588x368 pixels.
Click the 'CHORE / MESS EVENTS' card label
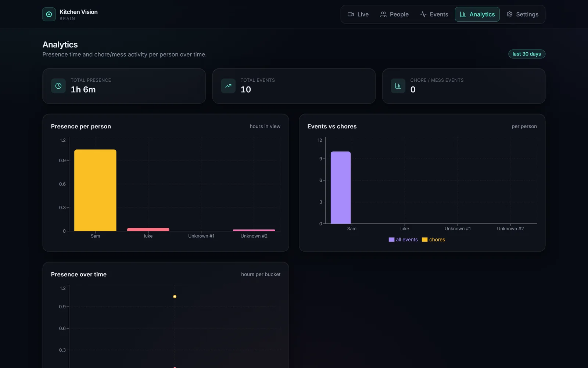437,80
